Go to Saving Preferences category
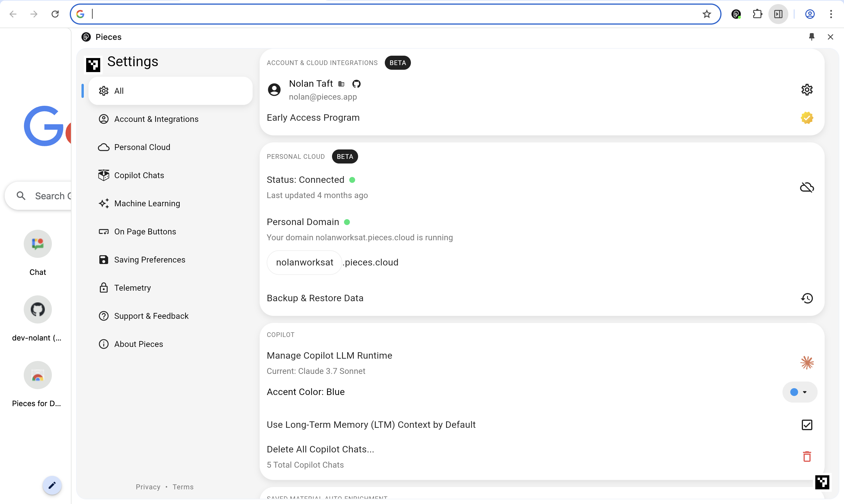The image size is (844, 504). coord(171,260)
